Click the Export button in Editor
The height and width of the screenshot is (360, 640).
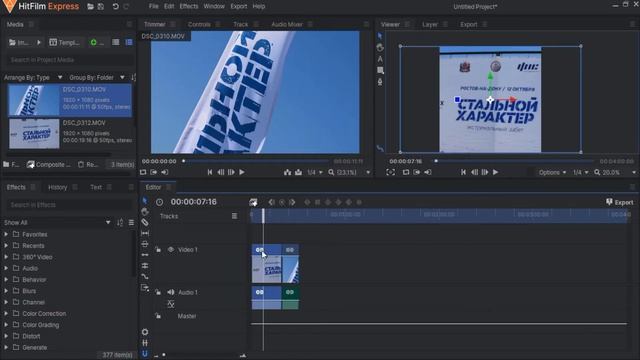620,202
